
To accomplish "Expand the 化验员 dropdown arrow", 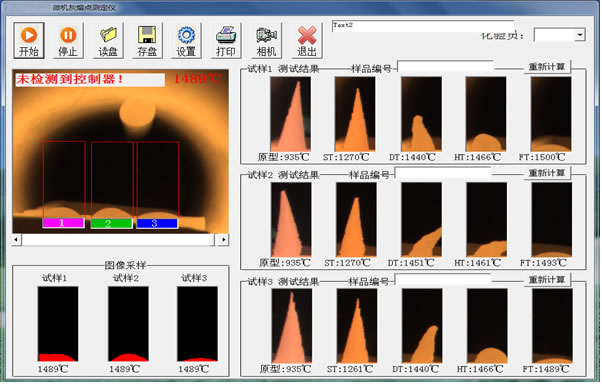I will 580,35.
